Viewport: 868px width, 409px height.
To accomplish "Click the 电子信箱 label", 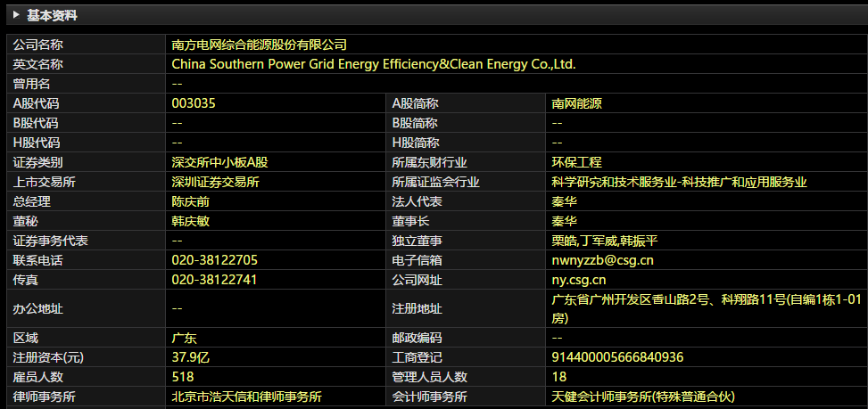I will coord(417,260).
